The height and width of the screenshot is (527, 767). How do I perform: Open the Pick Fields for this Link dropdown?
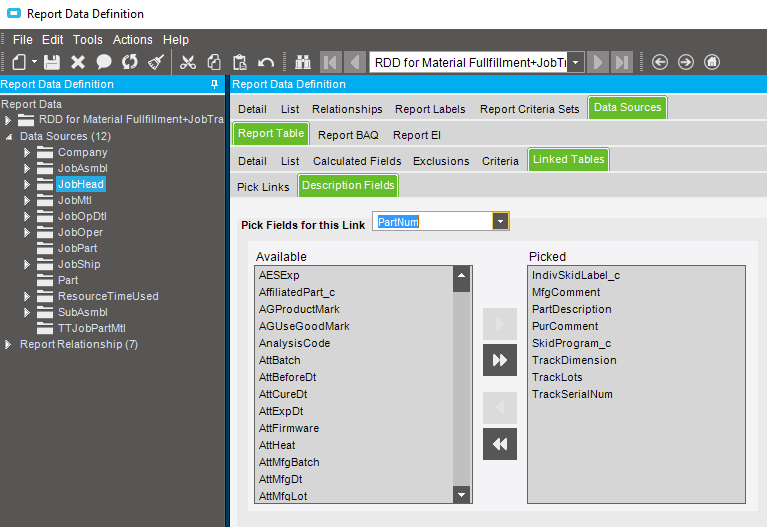[500, 222]
